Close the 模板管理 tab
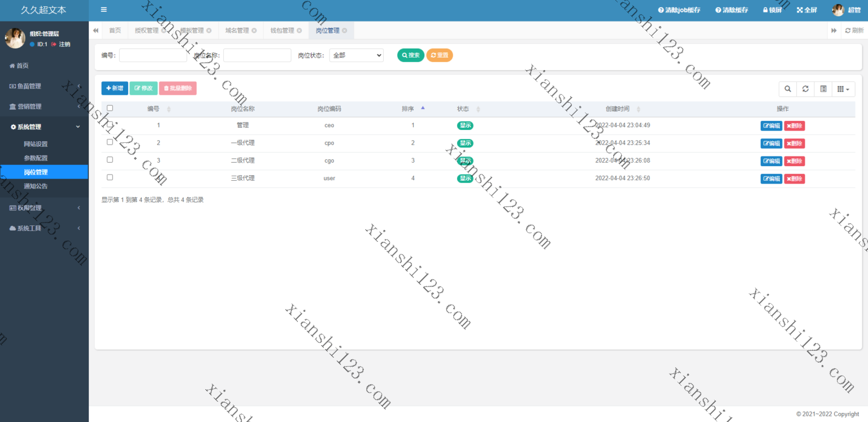868x422 pixels. (x=209, y=31)
